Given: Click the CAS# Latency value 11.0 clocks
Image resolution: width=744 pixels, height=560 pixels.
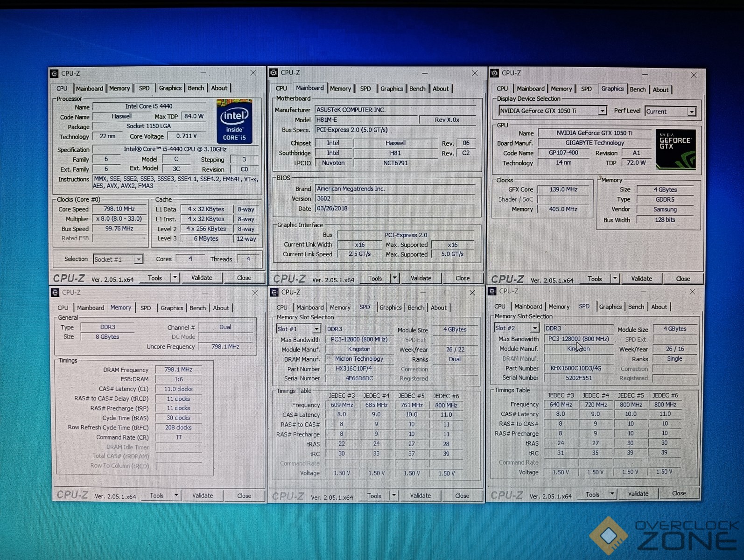Looking at the screenshot, I should (x=178, y=389).
